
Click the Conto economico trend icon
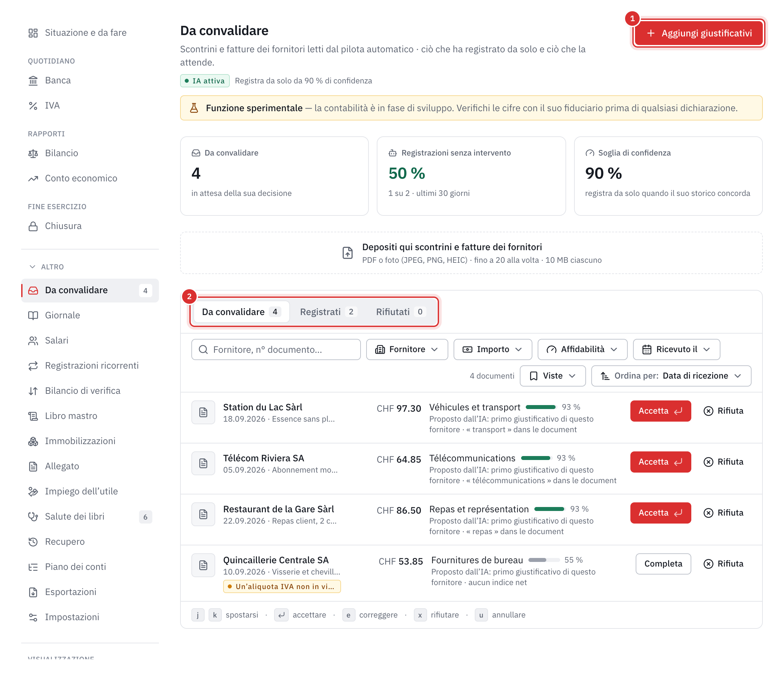point(33,179)
